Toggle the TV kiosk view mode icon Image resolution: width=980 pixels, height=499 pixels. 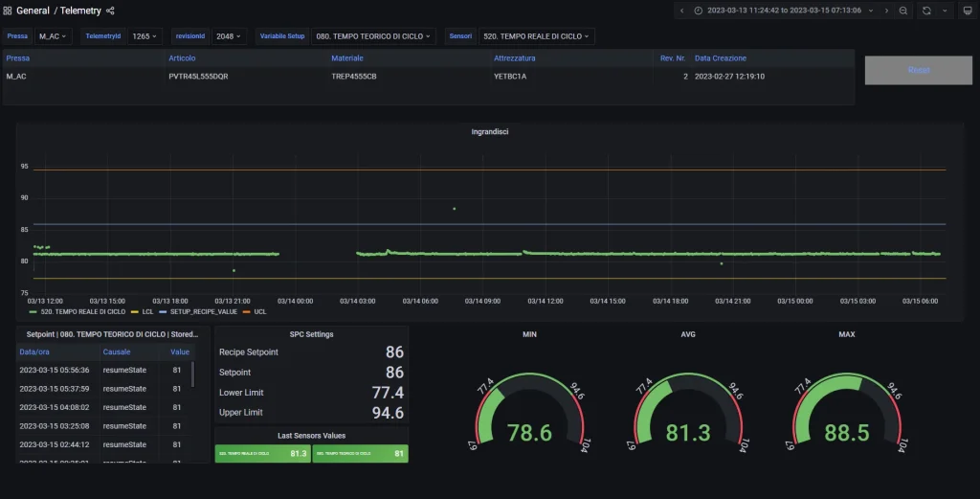(x=968, y=11)
